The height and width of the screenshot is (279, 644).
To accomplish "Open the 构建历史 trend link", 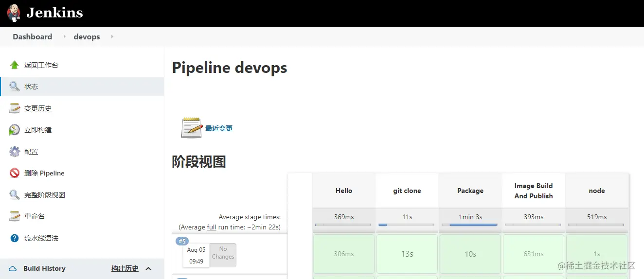I will click(125, 268).
